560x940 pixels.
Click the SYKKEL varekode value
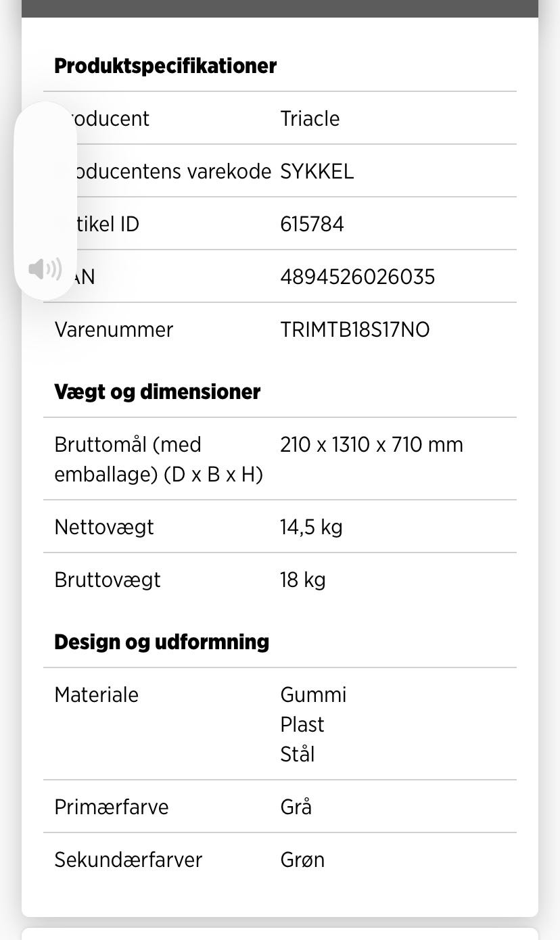317,171
